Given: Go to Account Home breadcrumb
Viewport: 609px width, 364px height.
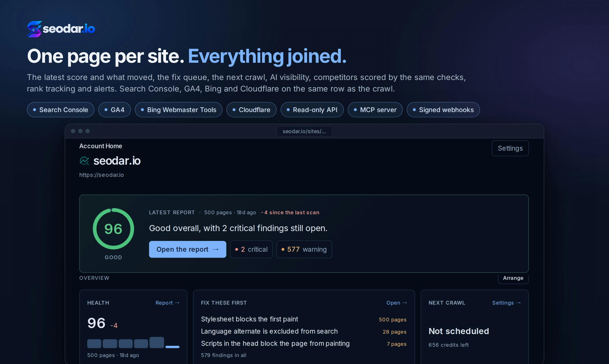Looking at the screenshot, I should tap(101, 146).
